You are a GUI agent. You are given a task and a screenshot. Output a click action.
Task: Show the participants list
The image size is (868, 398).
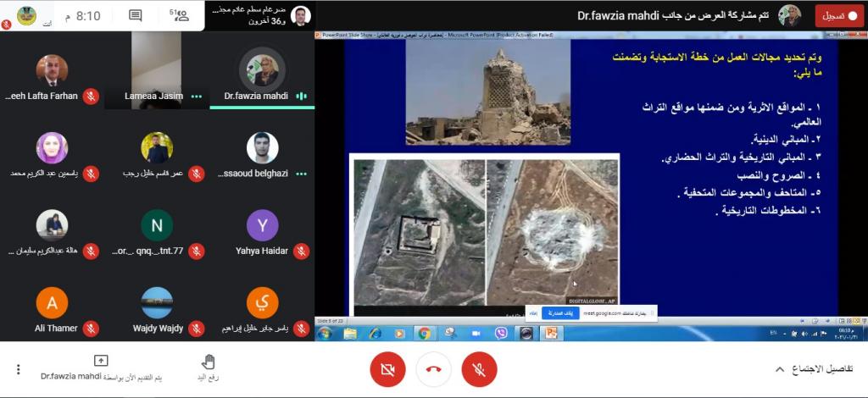179,15
